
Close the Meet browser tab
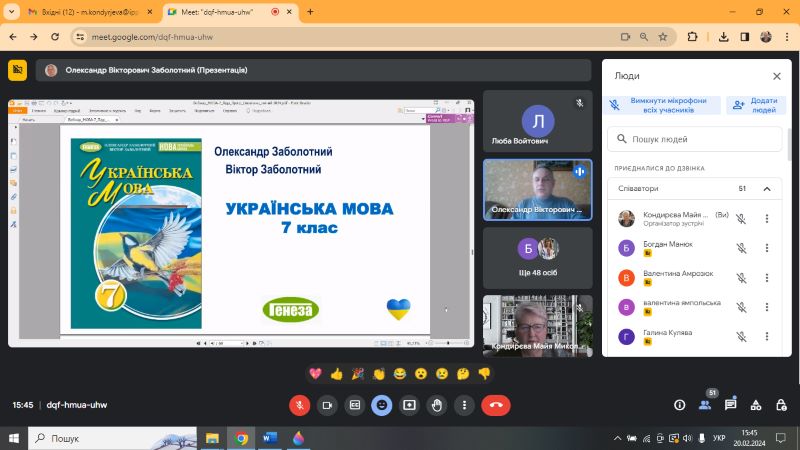click(289, 12)
